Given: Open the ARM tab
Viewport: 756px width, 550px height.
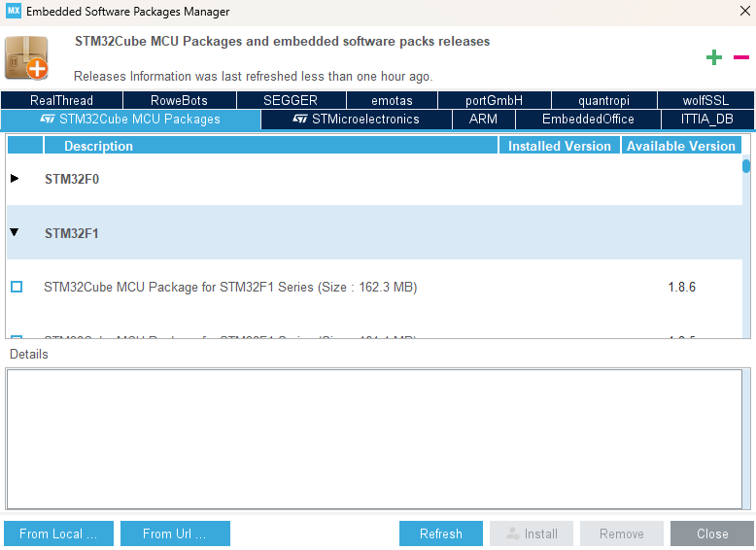Looking at the screenshot, I should [483, 120].
